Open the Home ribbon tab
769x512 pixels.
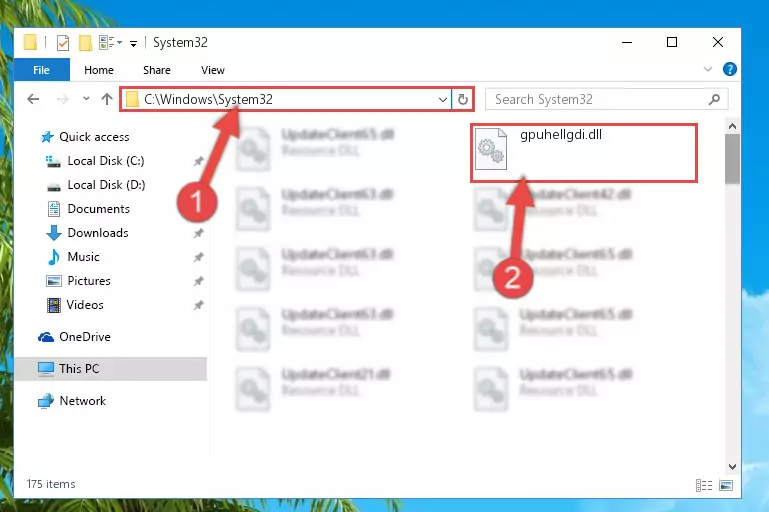click(x=99, y=70)
